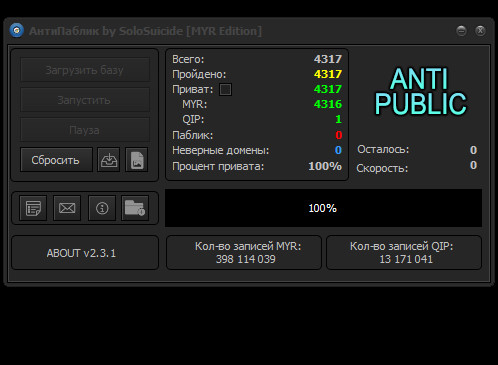Click the yellow Пройдено value 4317

328,74
